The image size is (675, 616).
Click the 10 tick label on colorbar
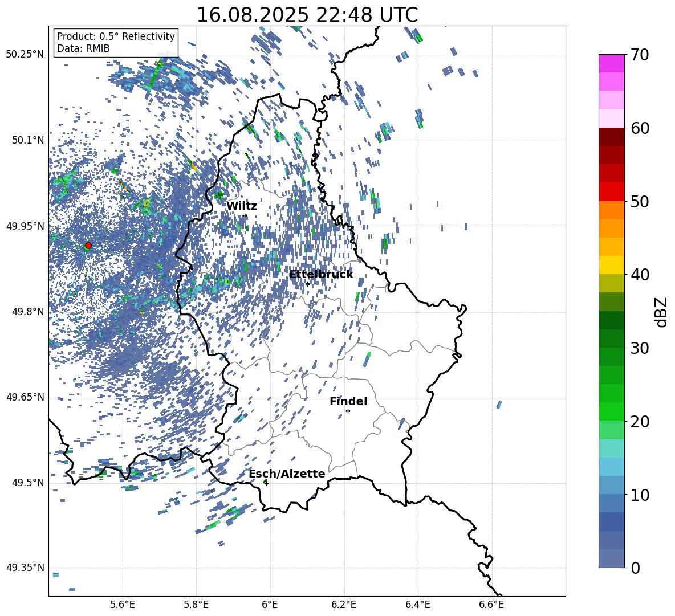640,495
